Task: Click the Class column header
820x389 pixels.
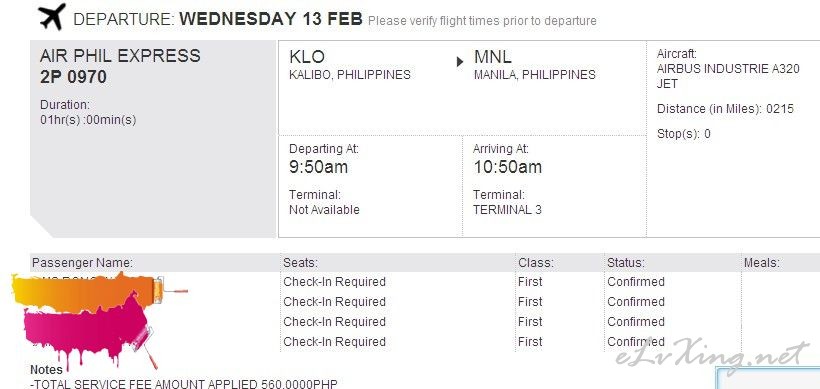Action: coord(536,262)
